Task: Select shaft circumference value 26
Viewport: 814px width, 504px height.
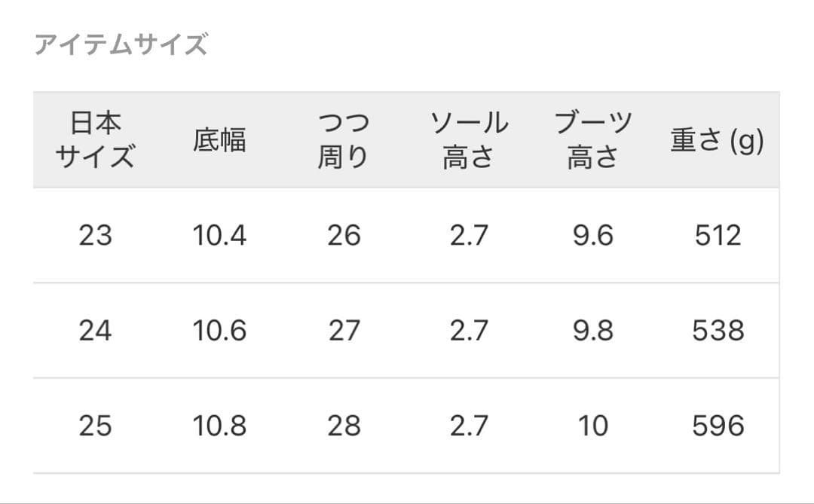Action: [x=344, y=236]
